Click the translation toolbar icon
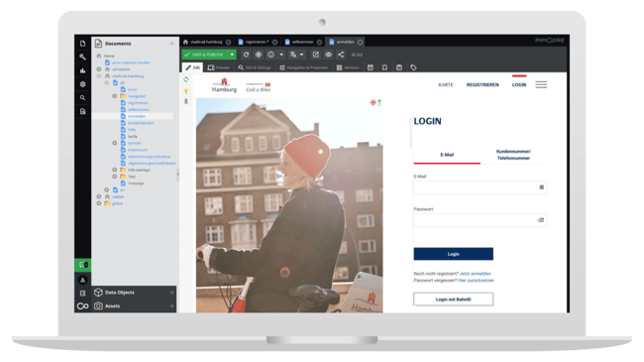The width and height of the screenshot is (644, 362). pyautogui.click(x=293, y=55)
